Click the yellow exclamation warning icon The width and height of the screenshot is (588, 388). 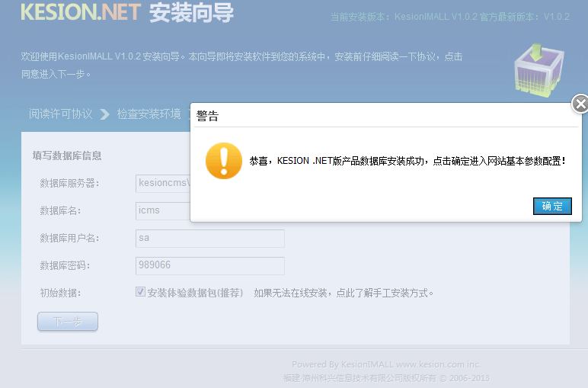[224, 161]
